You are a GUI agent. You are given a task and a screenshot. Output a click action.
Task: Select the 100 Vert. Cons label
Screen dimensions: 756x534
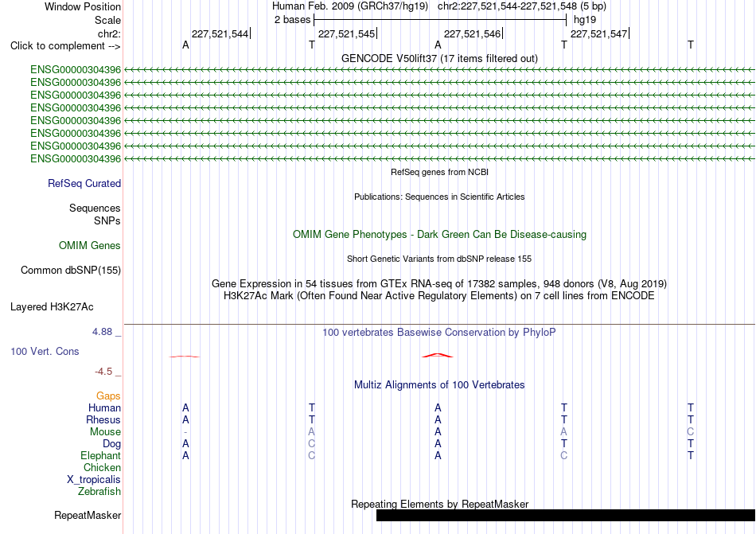pos(45,351)
